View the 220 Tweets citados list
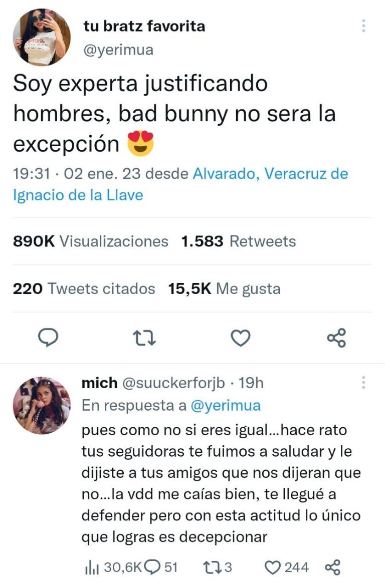 pyautogui.click(x=84, y=289)
